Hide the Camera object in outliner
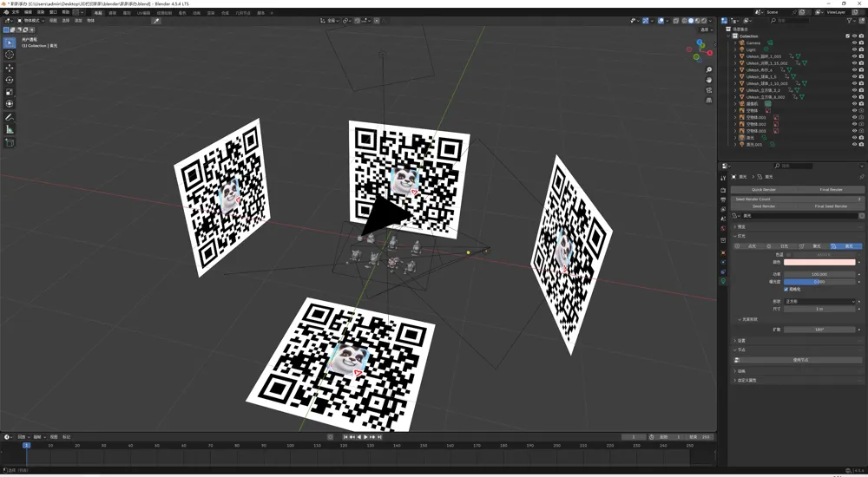868x477 pixels. pos(854,42)
